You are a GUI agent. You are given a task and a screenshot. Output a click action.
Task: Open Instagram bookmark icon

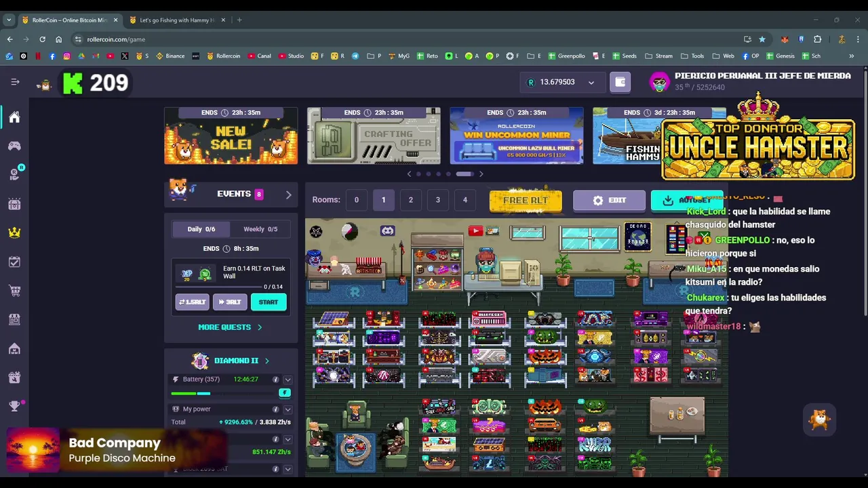point(66,56)
